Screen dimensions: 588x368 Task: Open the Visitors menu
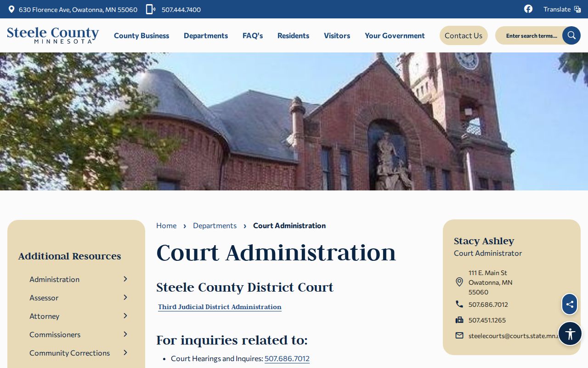point(337,35)
